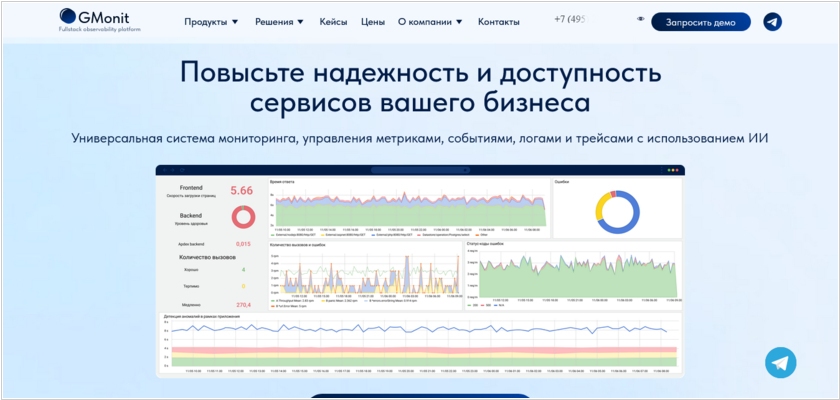Call the +7 (495) phone number

pyautogui.click(x=572, y=19)
